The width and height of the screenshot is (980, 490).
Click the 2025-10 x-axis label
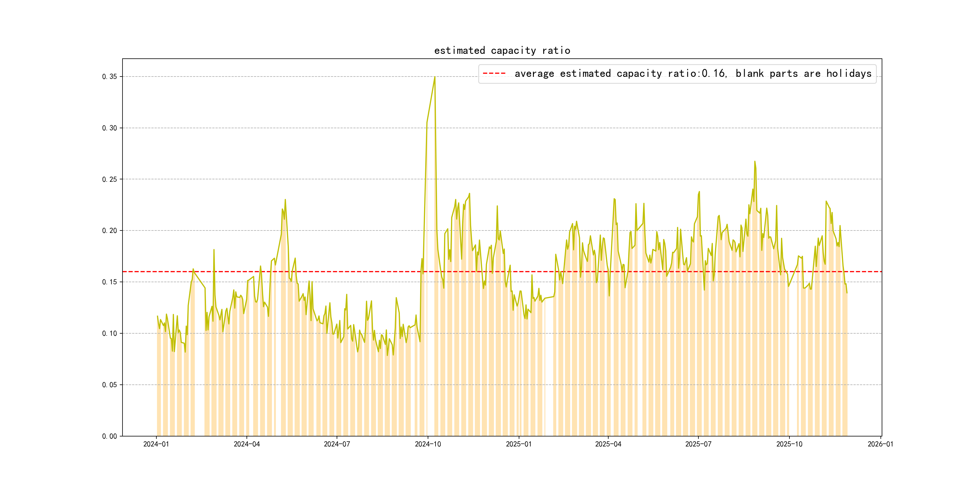789,444
